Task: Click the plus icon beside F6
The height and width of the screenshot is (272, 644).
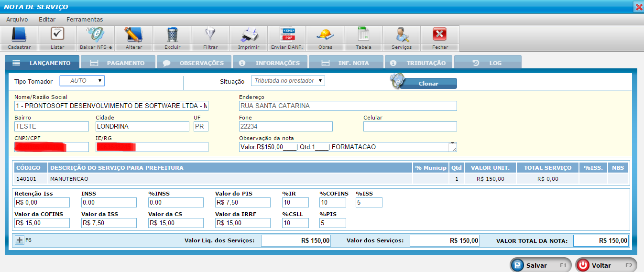Action: 20,240
